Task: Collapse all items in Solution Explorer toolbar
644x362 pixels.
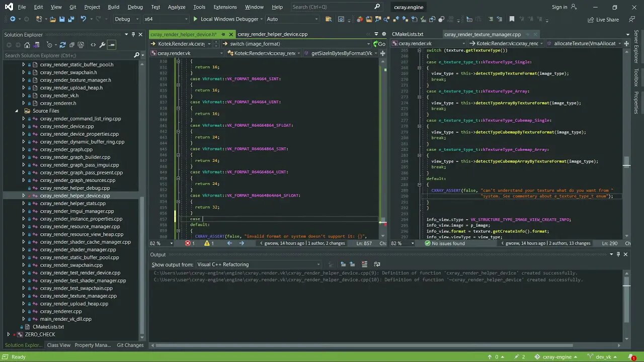Action: [72, 45]
